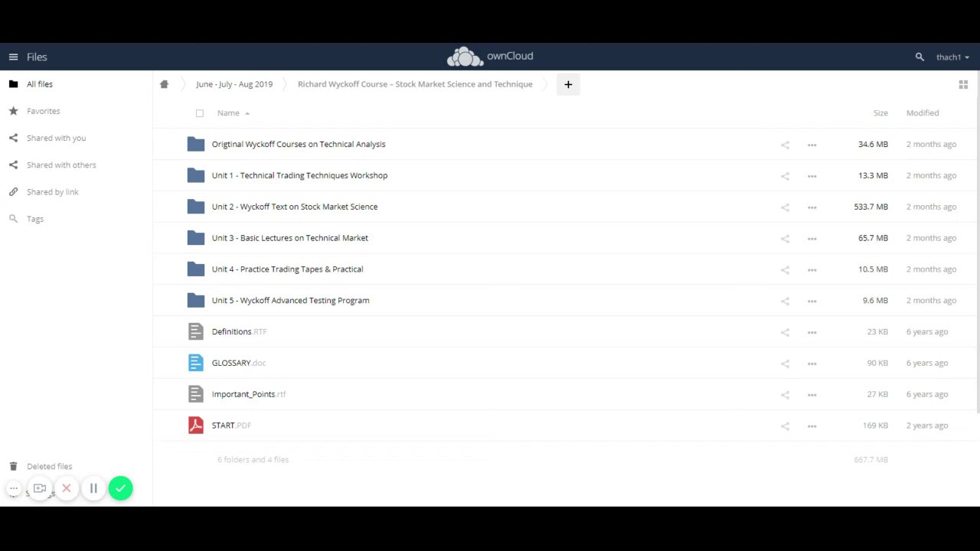Sort by the Modified column header
The width and height of the screenshot is (980, 551).
923,113
